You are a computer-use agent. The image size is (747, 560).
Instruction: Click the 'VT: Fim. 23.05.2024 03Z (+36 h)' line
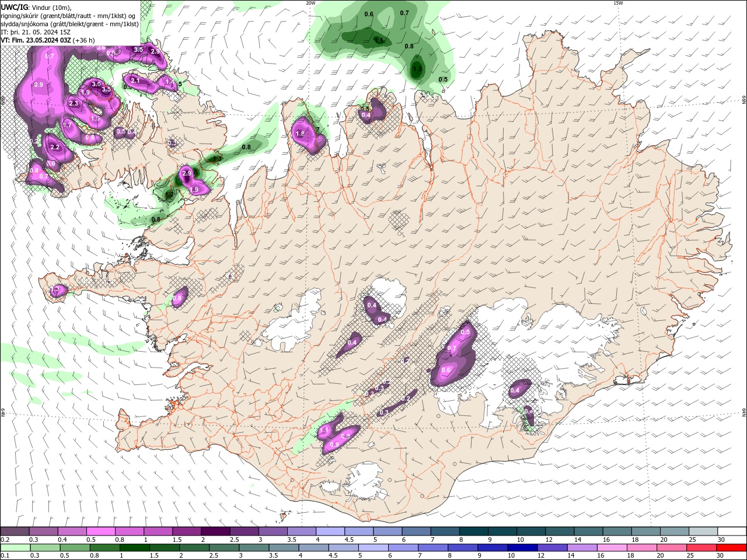(48, 40)
